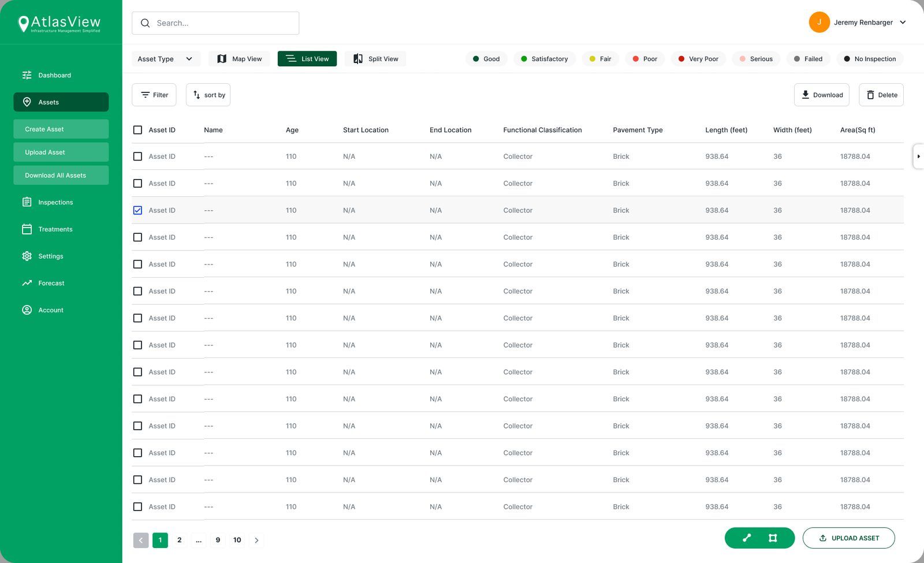Screen dimensions: 924x563
Task: Open Settings via the gear icon
Action: pyautogui.click(x=27, y=256)
